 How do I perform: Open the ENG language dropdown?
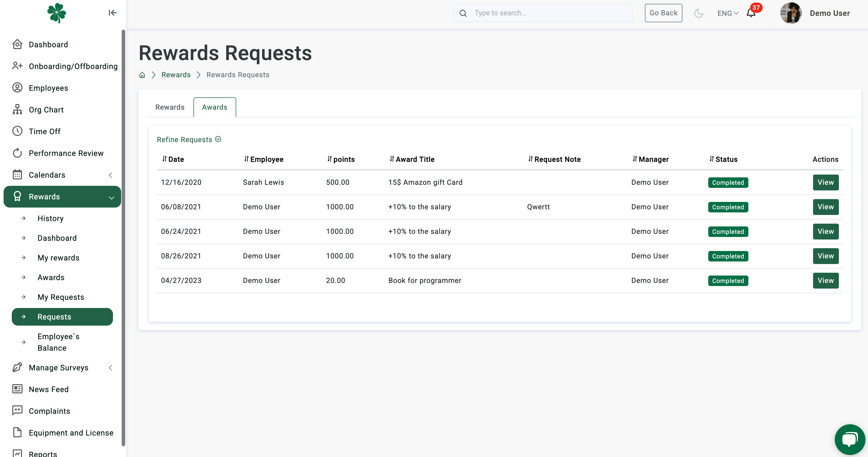pyautogui.click(x=728, y=13)
